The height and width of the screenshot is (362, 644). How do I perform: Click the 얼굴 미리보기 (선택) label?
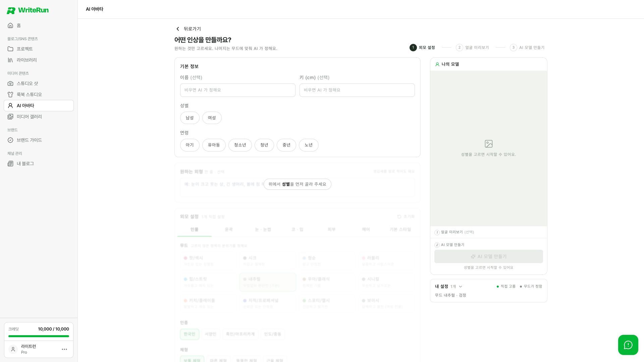(458, 232)
